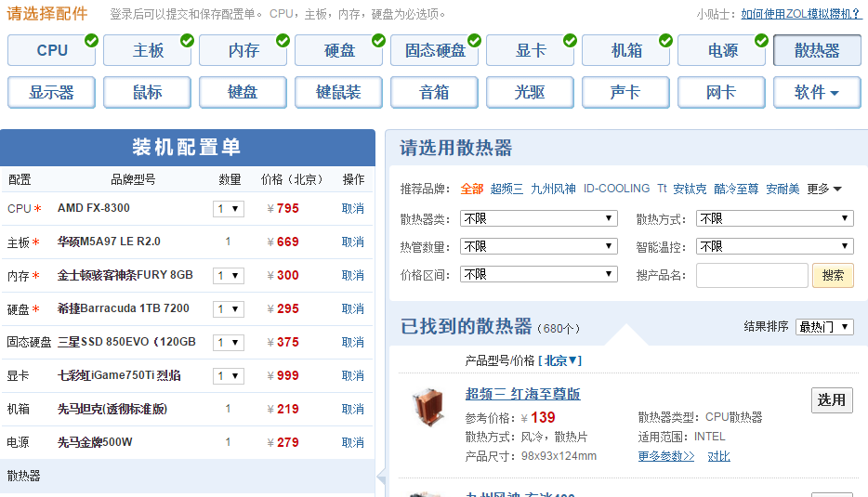Expand the 软件 dropdown button
Image resolution: width=868 pixels, height=497 pixels.
tap(817, 92)
